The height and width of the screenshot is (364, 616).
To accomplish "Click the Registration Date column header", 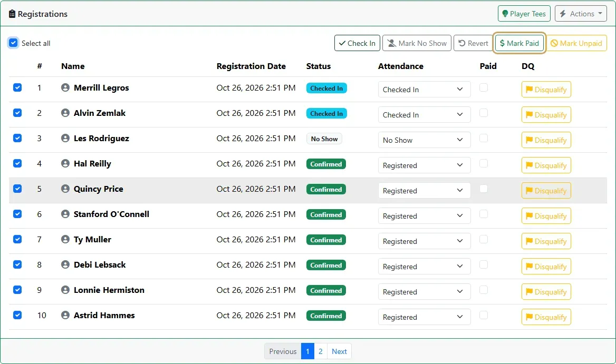I will coord(251,66).
